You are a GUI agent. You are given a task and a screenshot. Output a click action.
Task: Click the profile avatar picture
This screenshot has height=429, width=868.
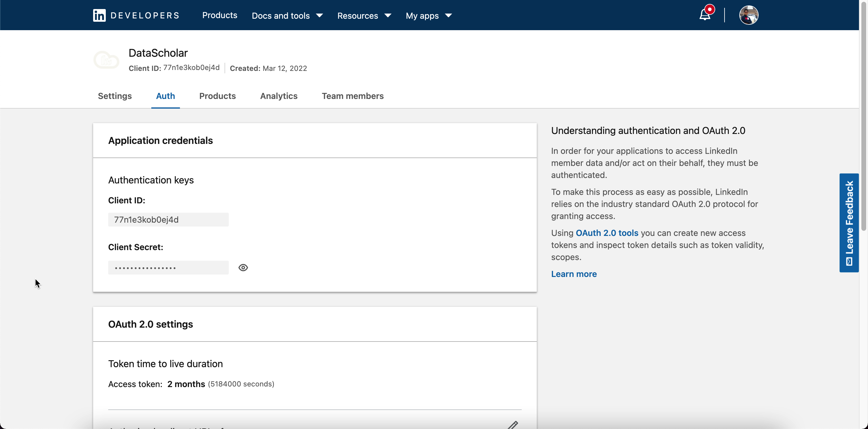click(748, 15)
